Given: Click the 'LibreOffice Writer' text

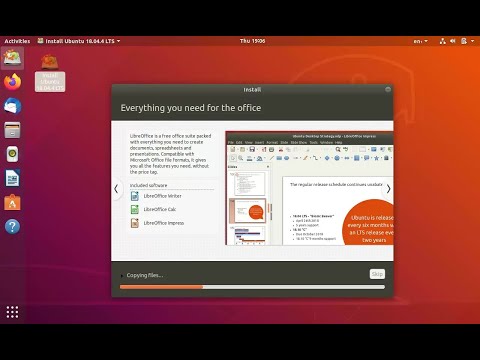Looking at the screenshot, I should coord(163,196).
